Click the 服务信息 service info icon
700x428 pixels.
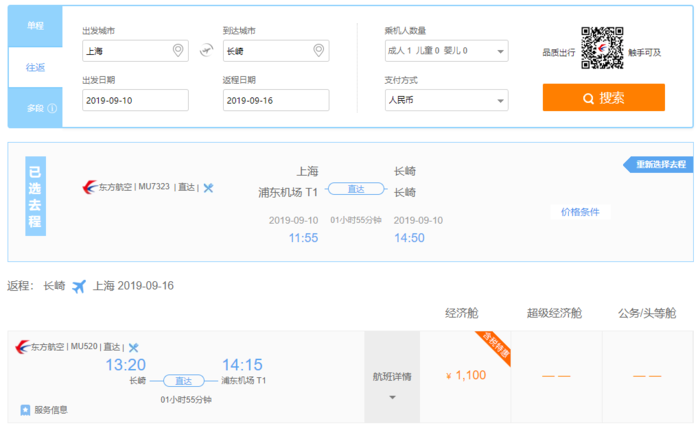click(x=25, y=409)
